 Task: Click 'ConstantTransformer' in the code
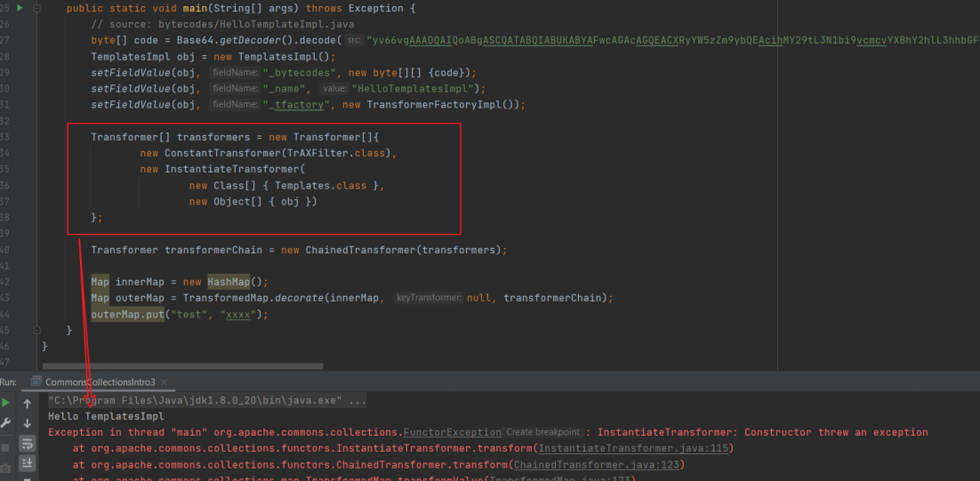(x=222, y=153)
